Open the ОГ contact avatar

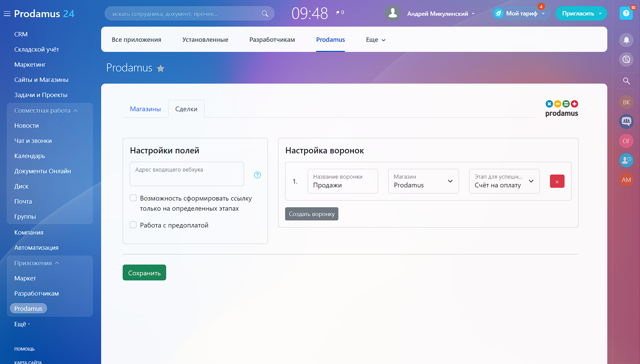coord(626,141)
